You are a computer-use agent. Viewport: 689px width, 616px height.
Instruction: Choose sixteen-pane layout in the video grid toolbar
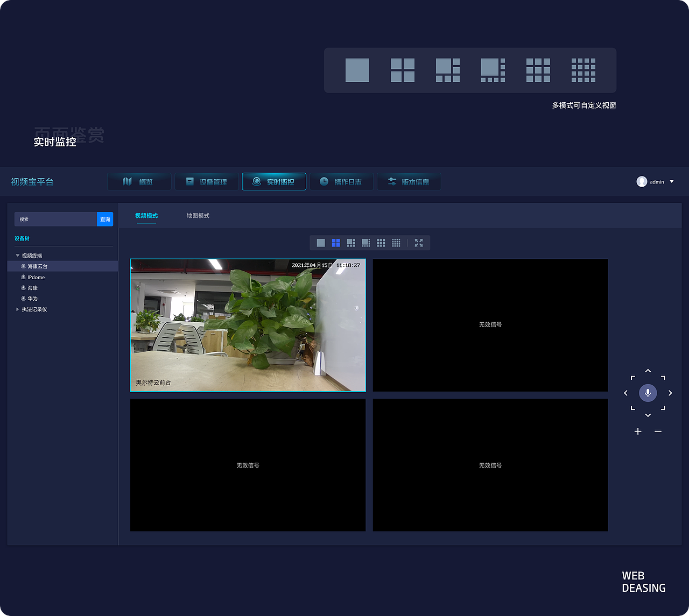[396, 243]
